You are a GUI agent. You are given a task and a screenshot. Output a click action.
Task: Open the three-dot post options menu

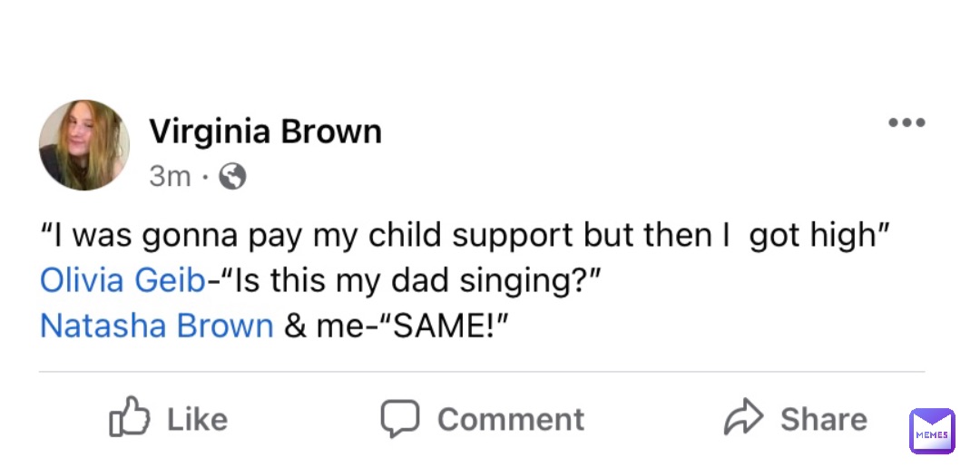pos(906,123)
